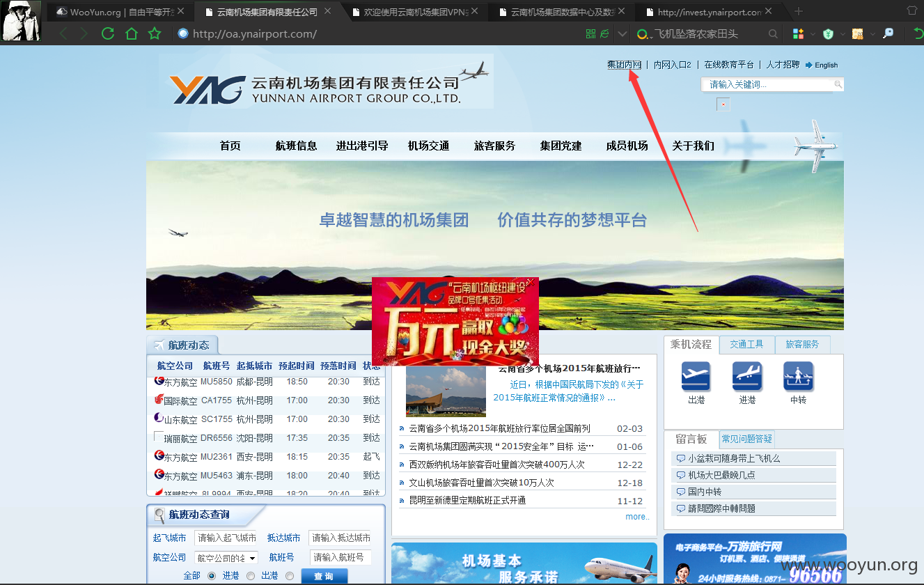Click the key-shaped extension icon in toolbar
924x585 pixels.
(x=888, y=33)
